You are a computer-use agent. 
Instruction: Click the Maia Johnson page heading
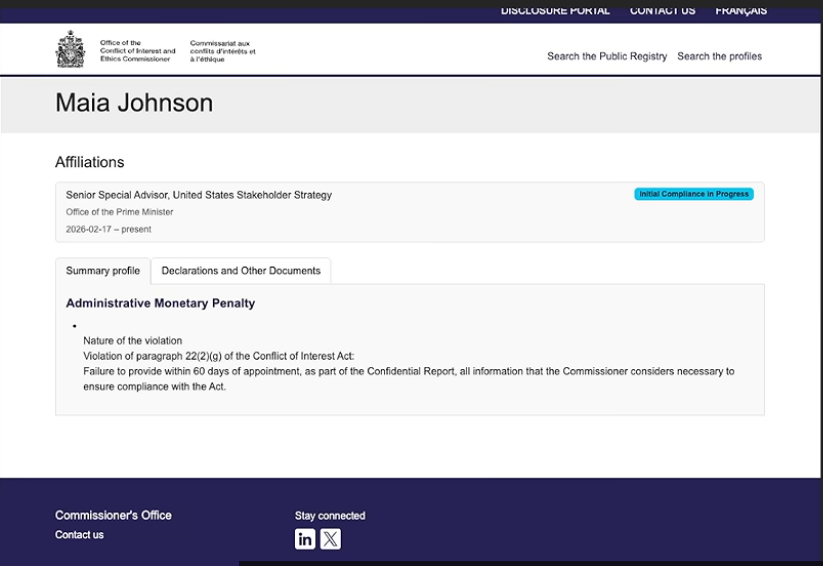coord(134,103)
